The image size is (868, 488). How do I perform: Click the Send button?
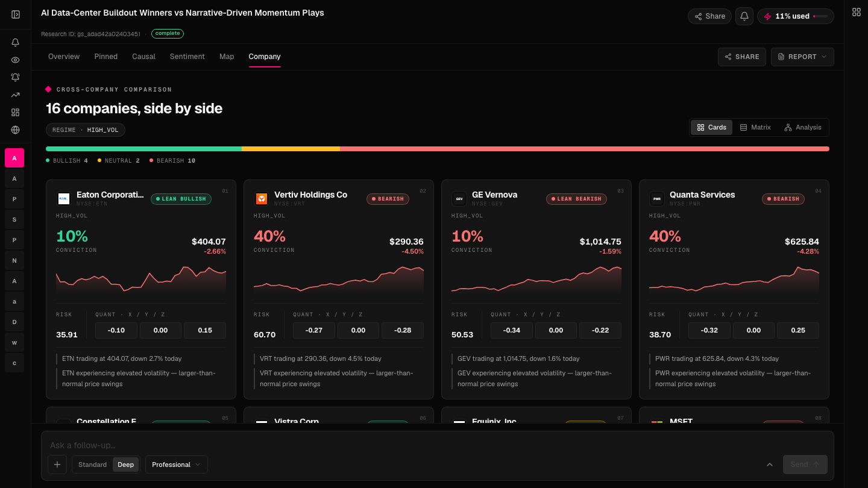click(805, 465)
